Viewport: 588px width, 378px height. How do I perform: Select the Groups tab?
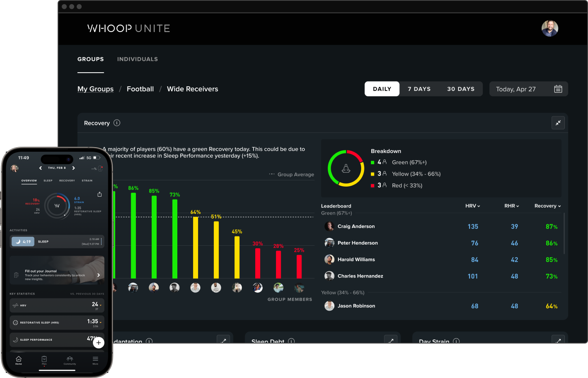[90, 59]
